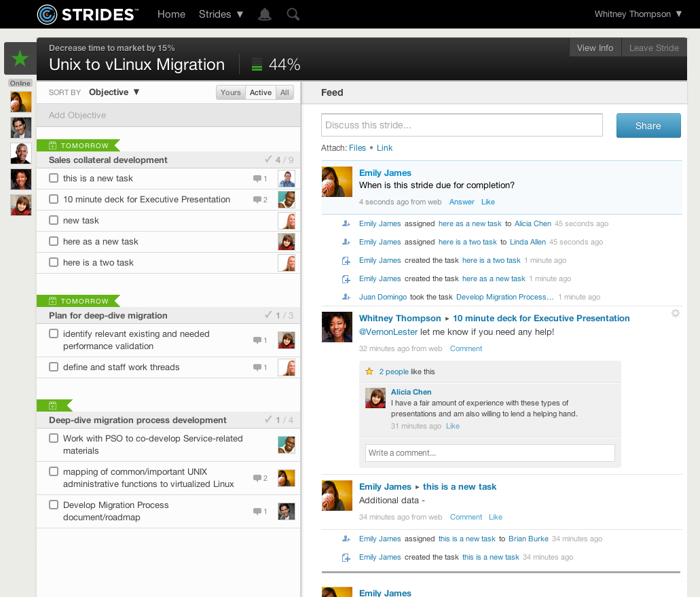Check 'define and staff work threads' task

click(54, 367)
